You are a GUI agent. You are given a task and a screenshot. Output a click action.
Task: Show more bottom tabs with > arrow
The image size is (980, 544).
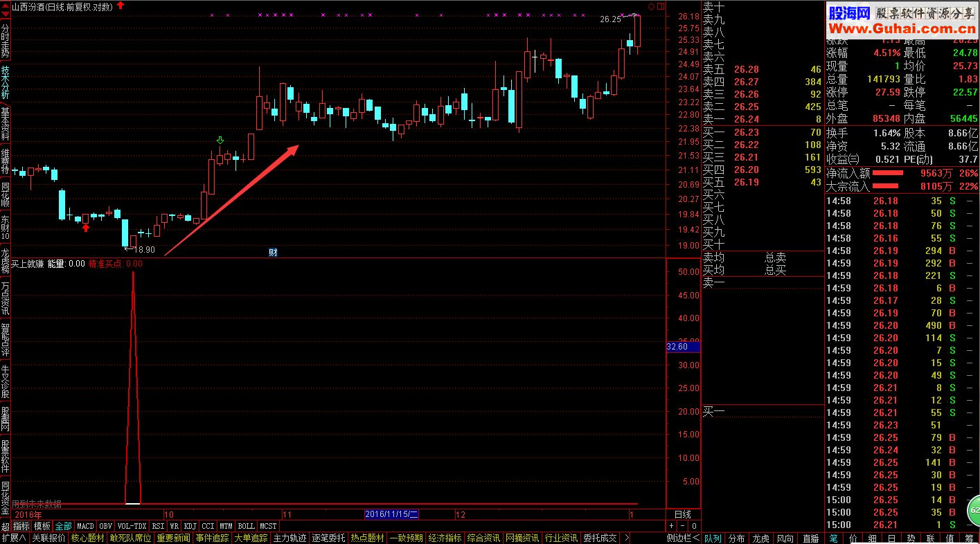pyautogui.click(x=627, y=538)
